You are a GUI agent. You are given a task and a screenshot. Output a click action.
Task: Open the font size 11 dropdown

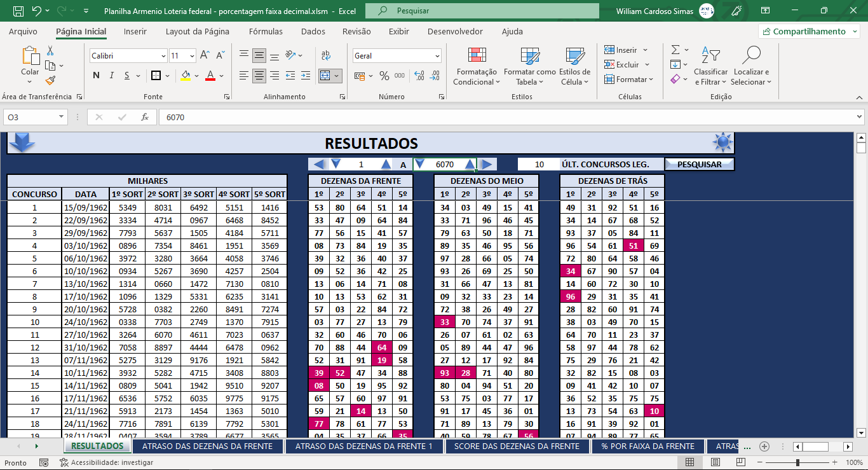[x=193, y=56]
